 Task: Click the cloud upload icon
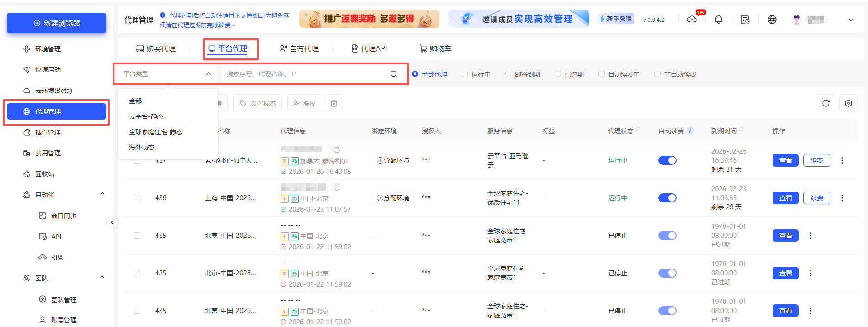pyautogui.click(x=692, y=19)
